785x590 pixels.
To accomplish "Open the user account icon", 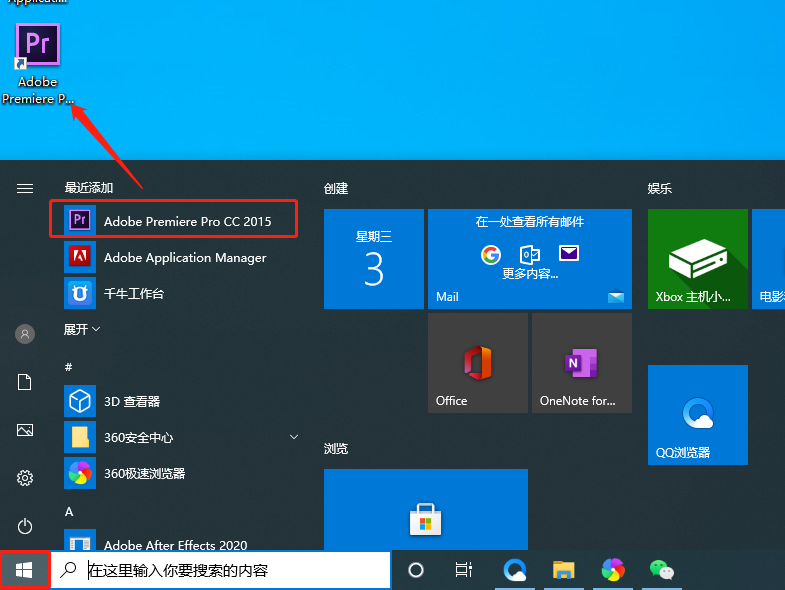I will click(25, 334).
